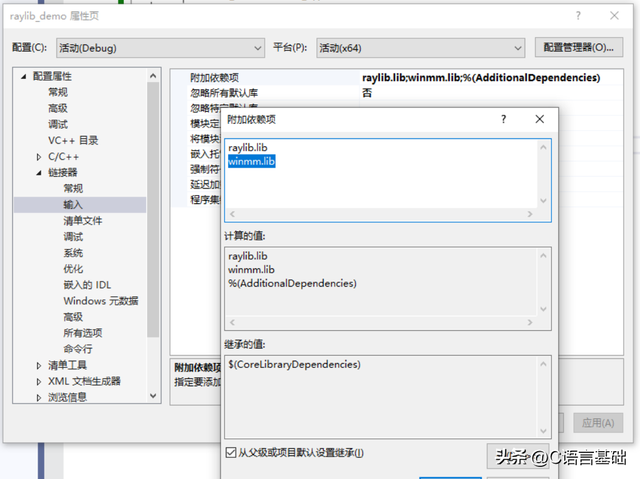Viewport: 640px width, 479px height.
Task: Collapse the 配置属性 tree node
Action: (x=24, y=76)
